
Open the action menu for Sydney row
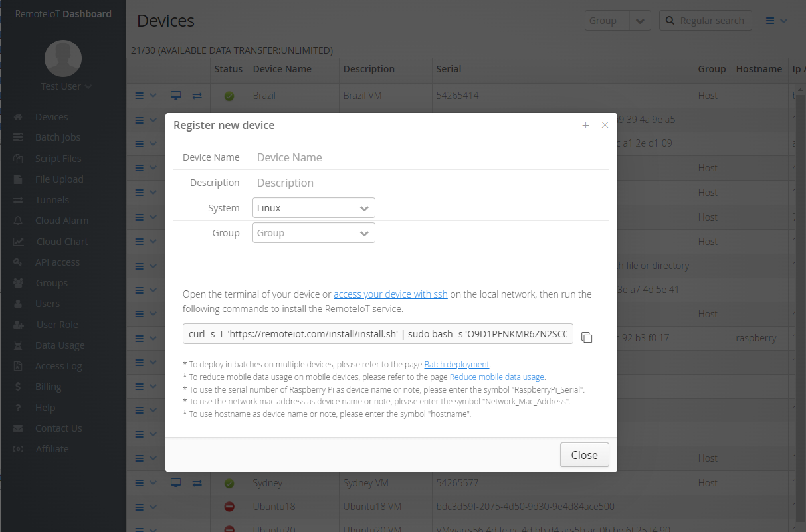(x=146, y=482)
